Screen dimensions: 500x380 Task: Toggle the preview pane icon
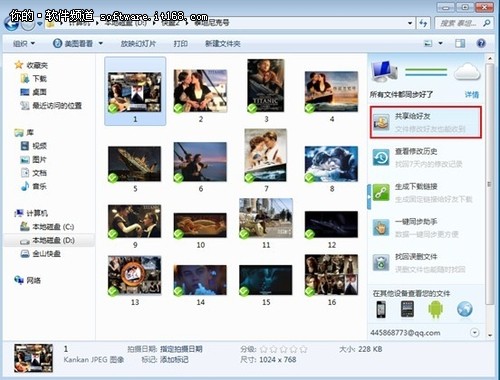(460, 43)
